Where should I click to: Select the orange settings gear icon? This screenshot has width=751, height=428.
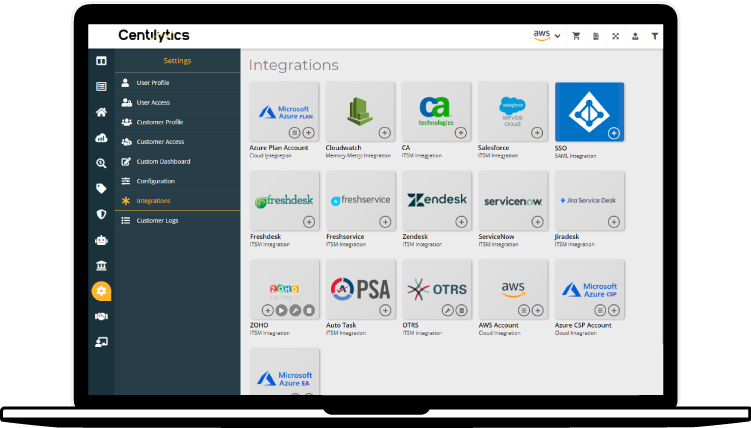(101, 291)
